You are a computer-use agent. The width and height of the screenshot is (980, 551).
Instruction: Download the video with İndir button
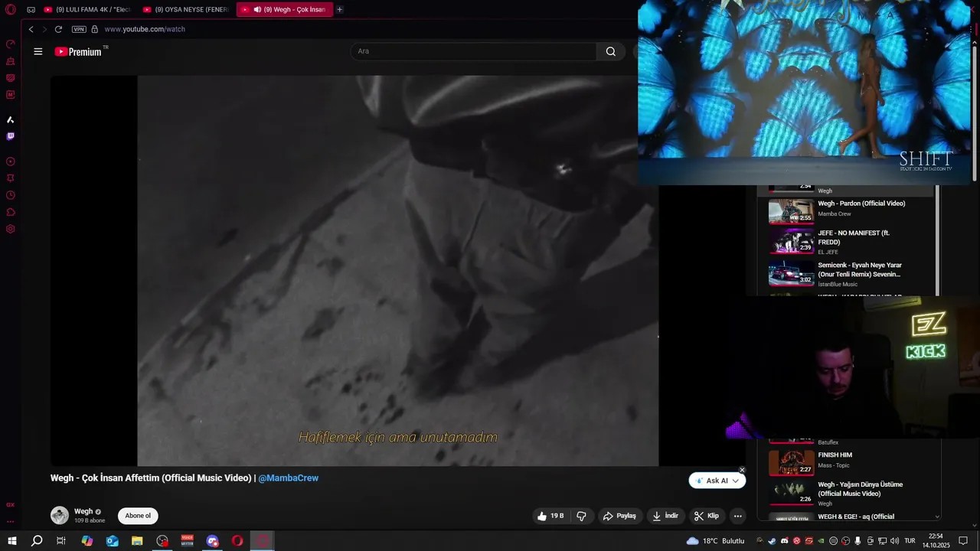pos(665,516)
